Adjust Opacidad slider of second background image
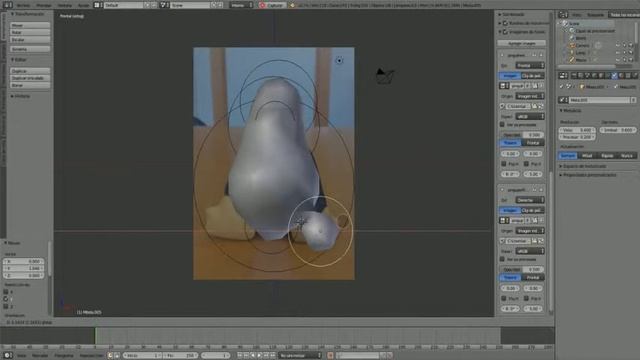This screenshot has width=640, height=360. pos(522,269)
